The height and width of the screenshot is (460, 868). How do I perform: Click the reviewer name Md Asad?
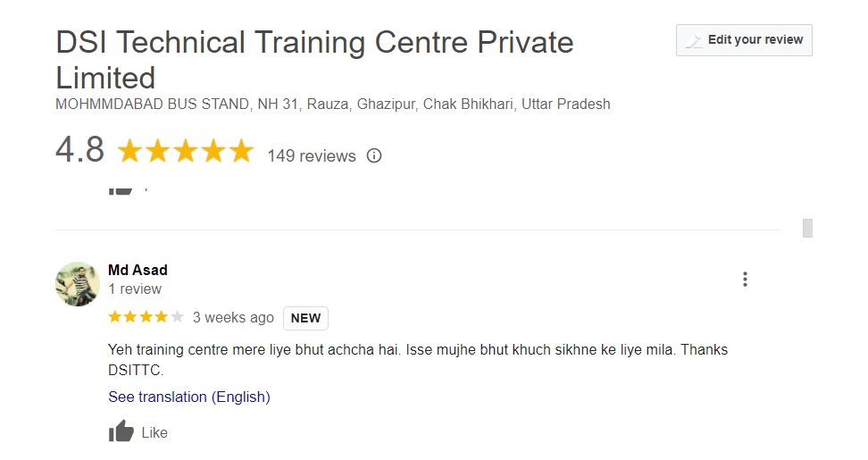click(138, 270)
